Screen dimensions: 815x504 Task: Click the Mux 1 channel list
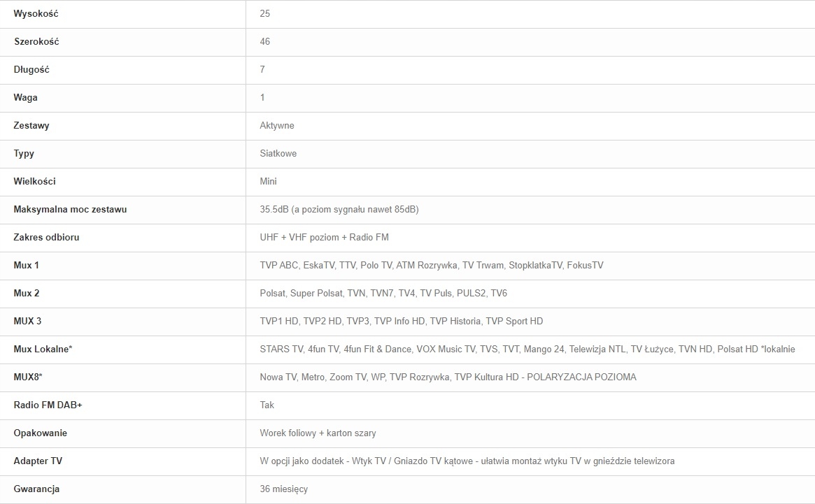(431, 265)
